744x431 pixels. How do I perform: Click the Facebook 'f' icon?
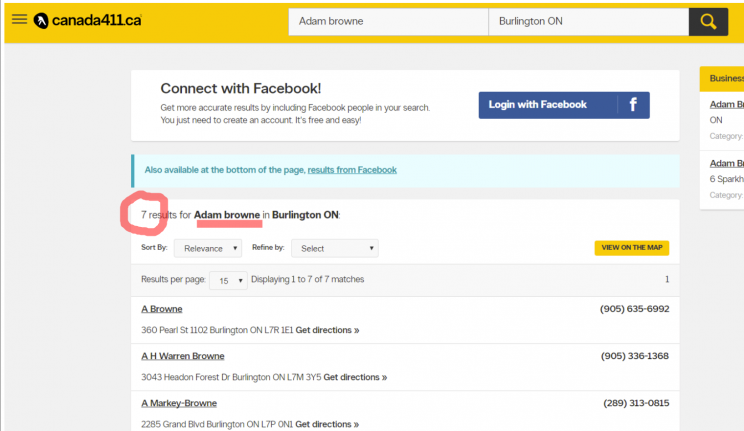click(633, 105)
